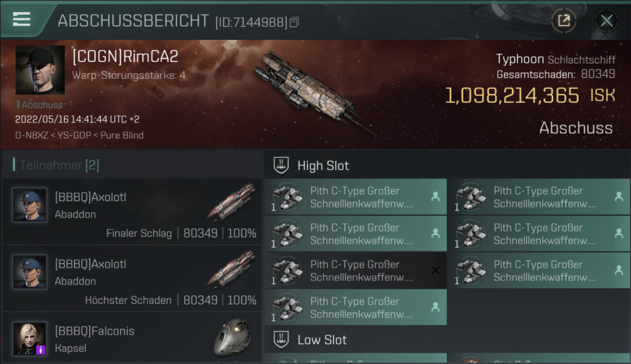
Task: Open RimCA2 victim portrait
Action: coord(40,70)
